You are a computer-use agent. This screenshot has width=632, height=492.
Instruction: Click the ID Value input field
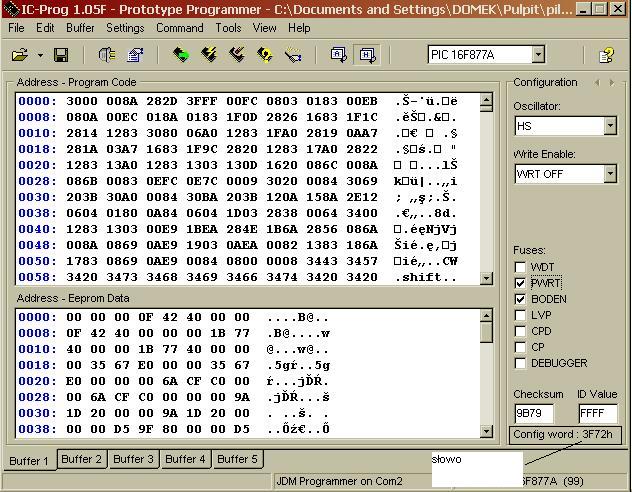(x=597, y=412)
